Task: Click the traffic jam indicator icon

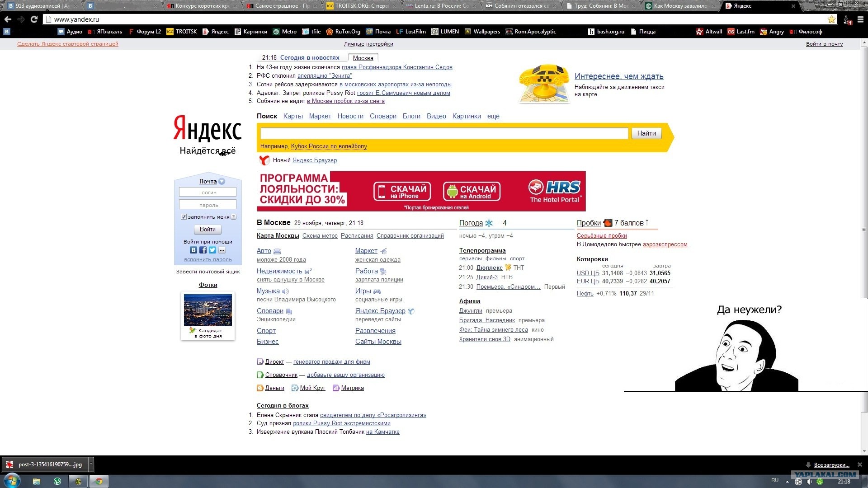Action: tap(608, 223)
